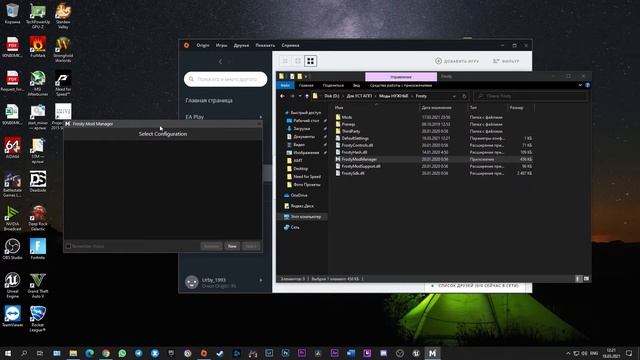
Task: Open the Origin menu in Origin window
Action: coord(203,45)
